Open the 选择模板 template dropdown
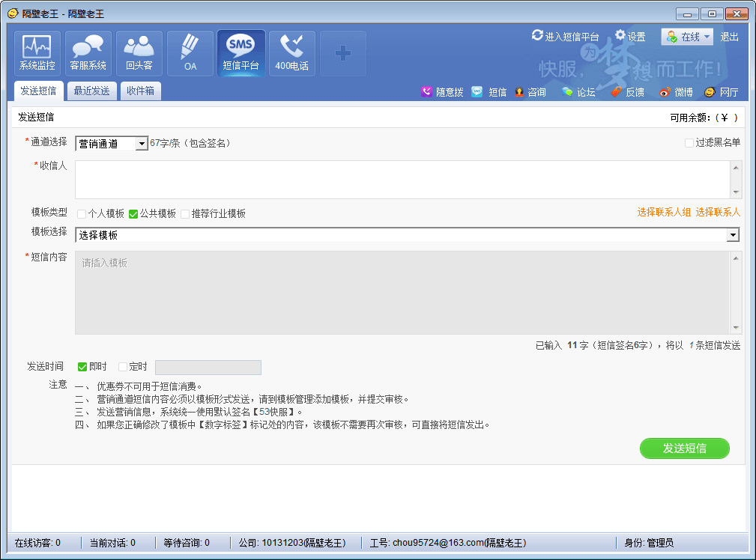Viewport: 756px width, 560px height. (733, 235)
